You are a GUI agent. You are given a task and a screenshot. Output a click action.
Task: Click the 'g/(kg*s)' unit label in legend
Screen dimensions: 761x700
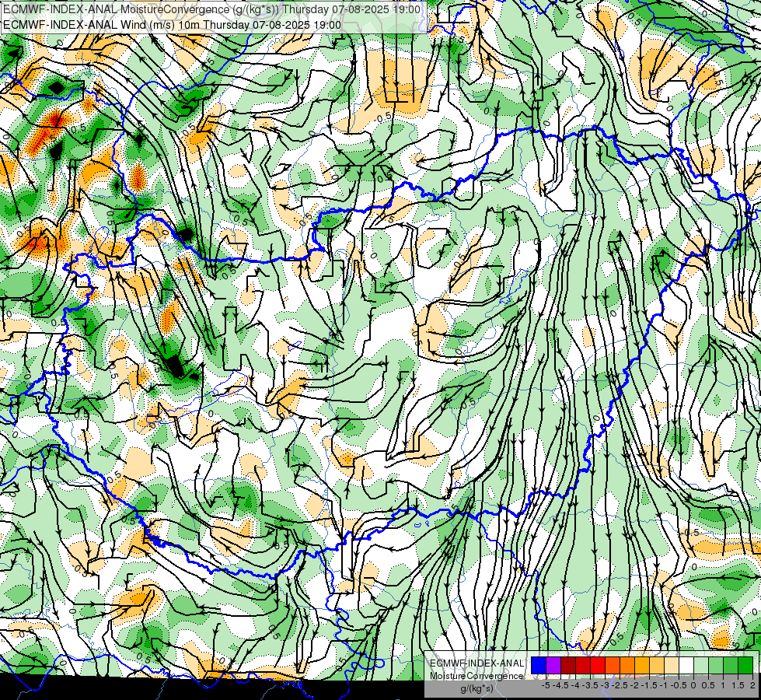[x=476, y=688]
